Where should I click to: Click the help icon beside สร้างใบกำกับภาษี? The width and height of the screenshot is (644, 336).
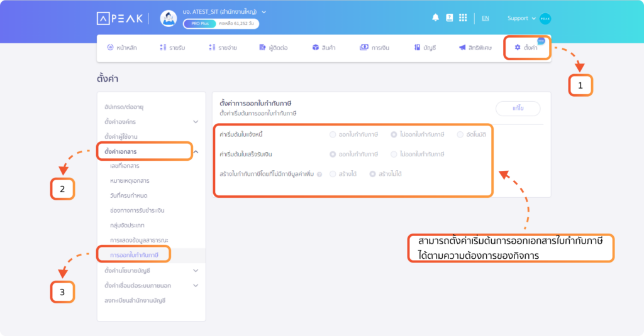pos(319,175)
